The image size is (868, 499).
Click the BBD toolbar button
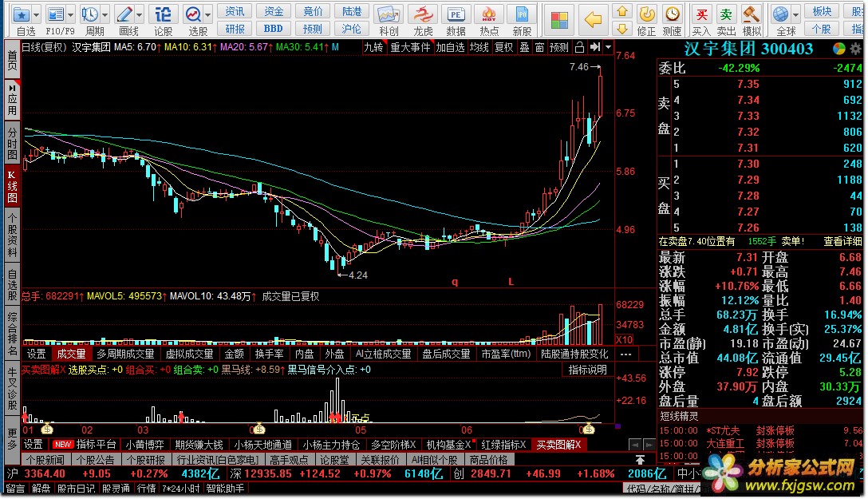click(274, 28)
